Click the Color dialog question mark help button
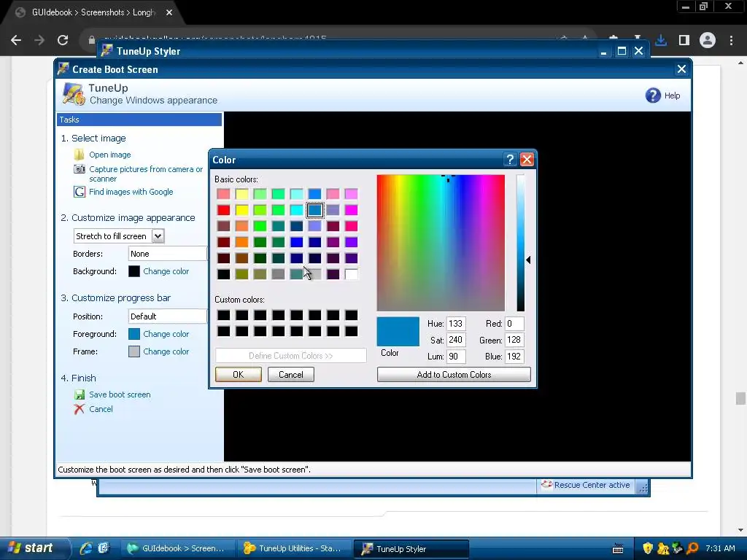The height and width of the screenshot is (560, 747). (x=510, y=160)
